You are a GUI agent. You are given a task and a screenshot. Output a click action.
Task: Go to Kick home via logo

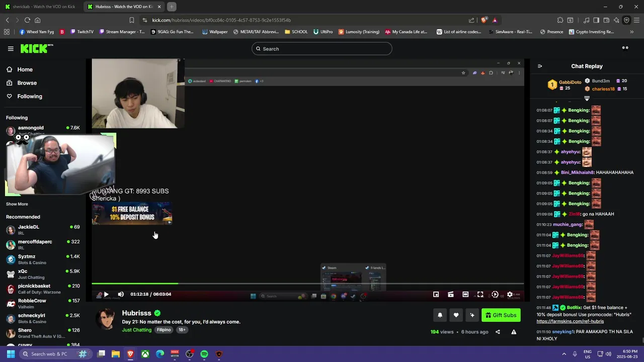tap(36, 48)
